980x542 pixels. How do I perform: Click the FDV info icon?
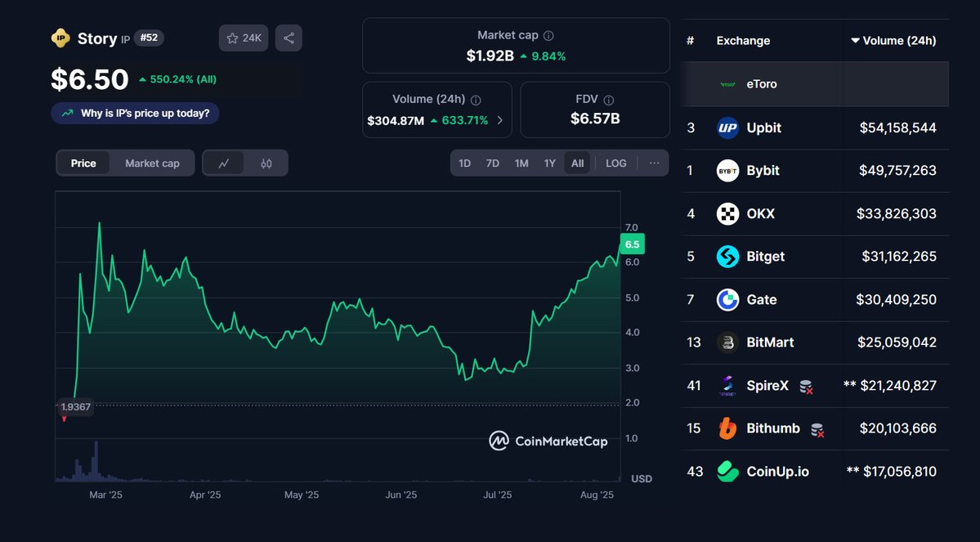(x=609, y=100)
